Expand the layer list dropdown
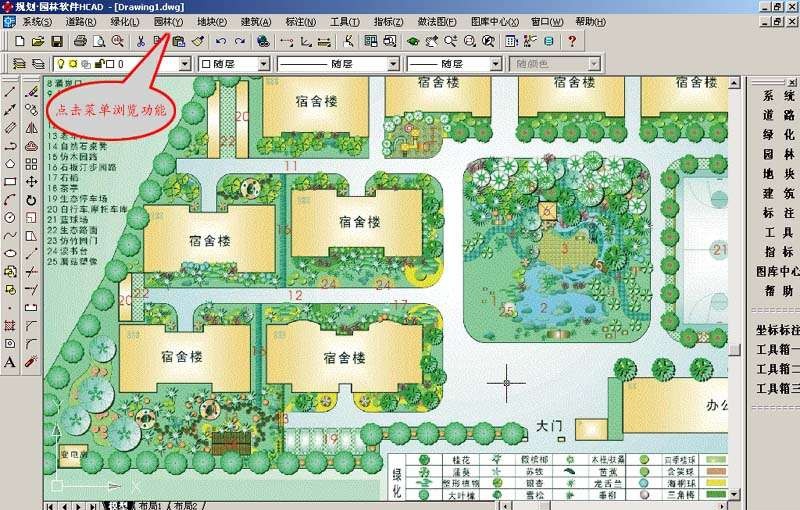Image resolution: width=800 pixels, height=510 pixels. coord(185,64)
